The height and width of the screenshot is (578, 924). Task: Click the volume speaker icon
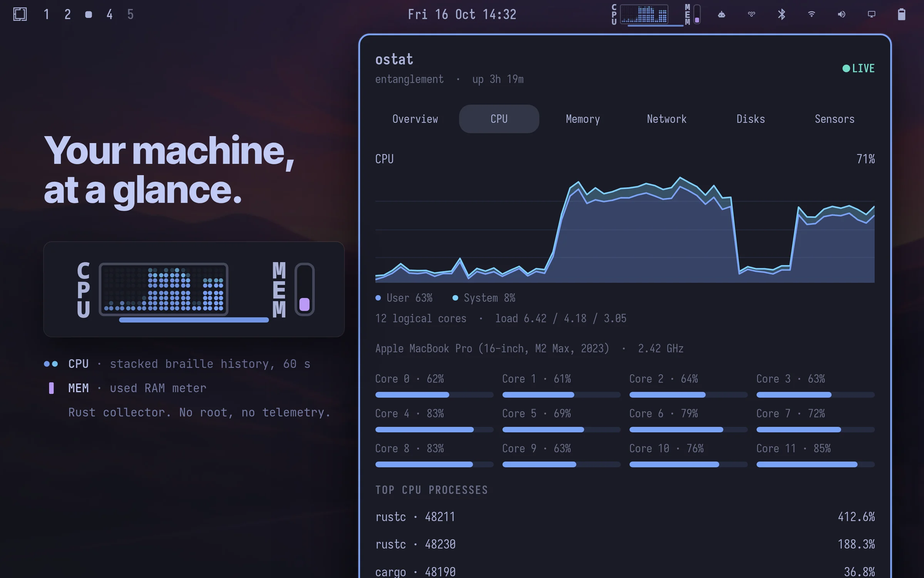tap(842, 15)
